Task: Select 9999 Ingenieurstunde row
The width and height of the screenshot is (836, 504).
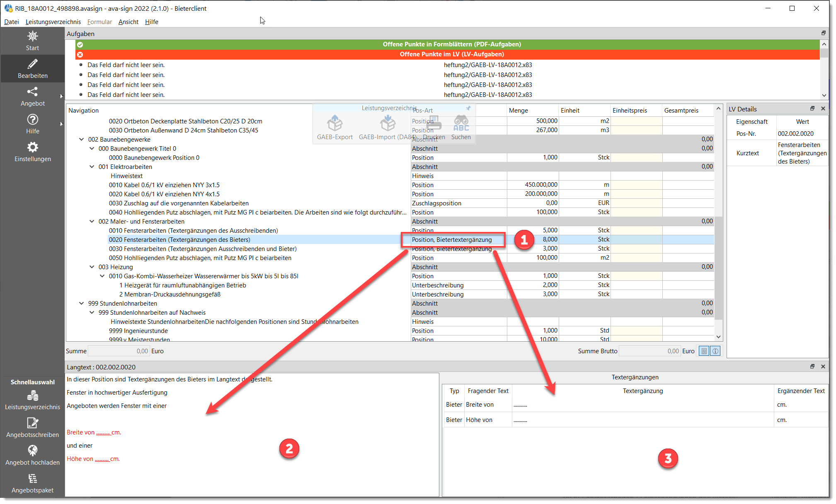Action: click(x=138, y=331)
